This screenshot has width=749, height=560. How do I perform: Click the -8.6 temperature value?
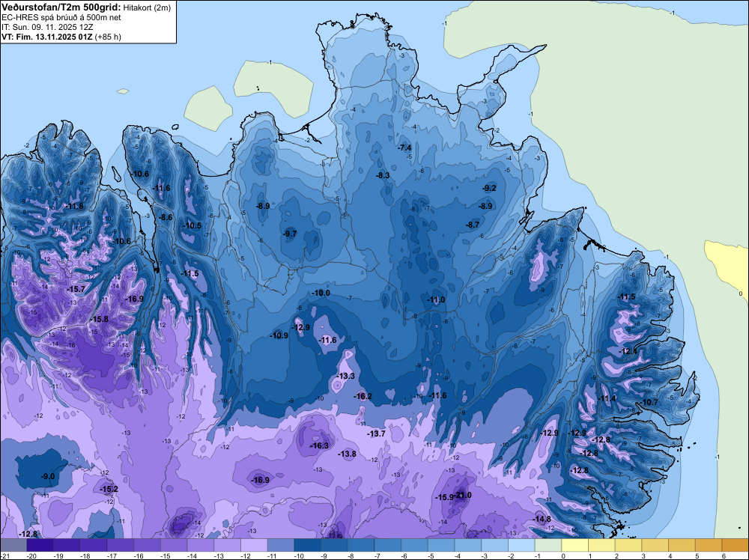point(166,217)
